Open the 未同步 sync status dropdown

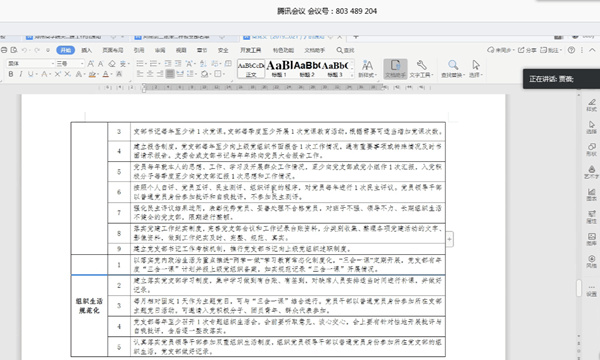click(501, 50)
